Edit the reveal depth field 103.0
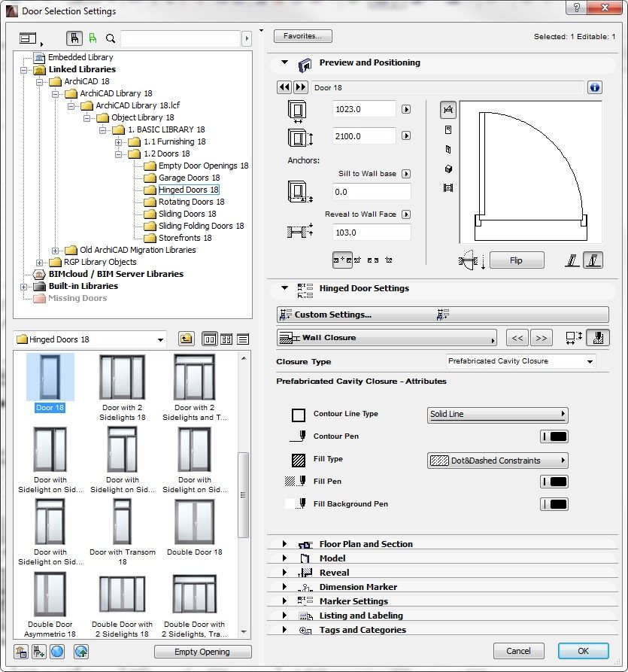Image resolution: width=628 pixels, height=672 pixels. pos(372,233)
